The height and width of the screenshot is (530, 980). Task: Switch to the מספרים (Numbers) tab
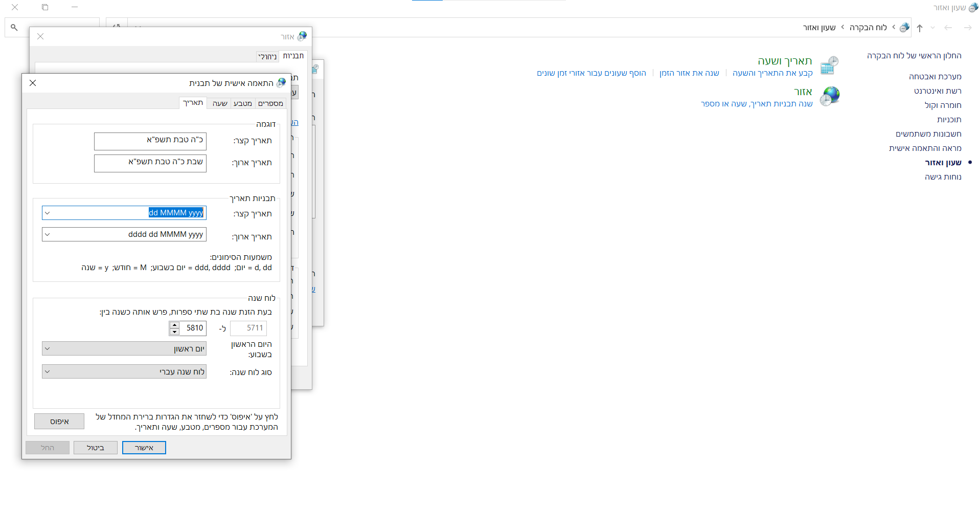[x=270, y=103]
